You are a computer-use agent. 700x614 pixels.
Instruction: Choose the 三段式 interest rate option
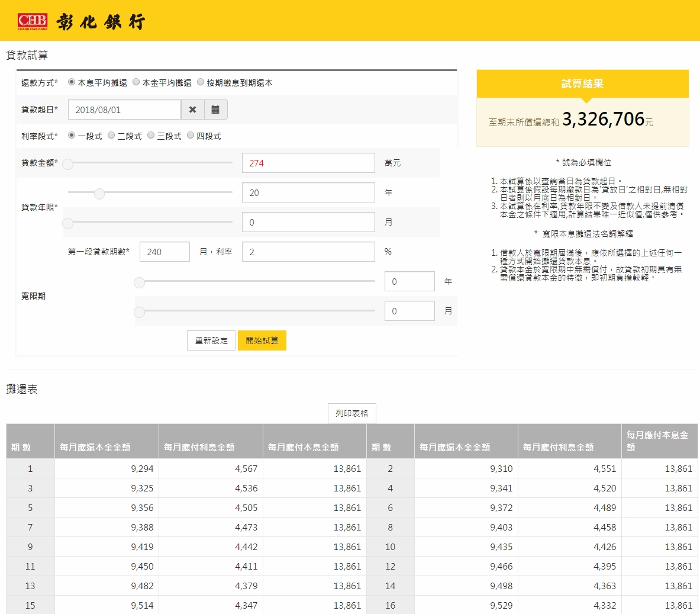pos(150,135)
